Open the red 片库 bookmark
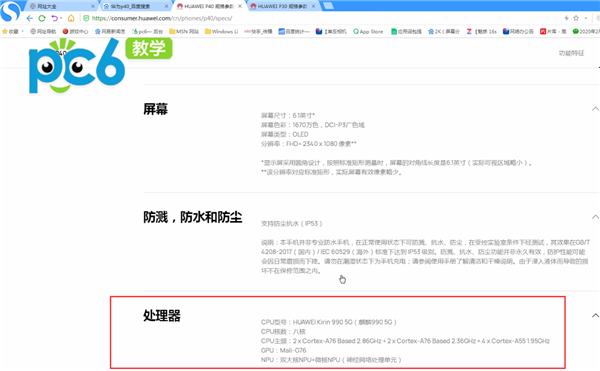Image resolution: width=600 pixels, height=371 pixels. (x=553, y=31)
